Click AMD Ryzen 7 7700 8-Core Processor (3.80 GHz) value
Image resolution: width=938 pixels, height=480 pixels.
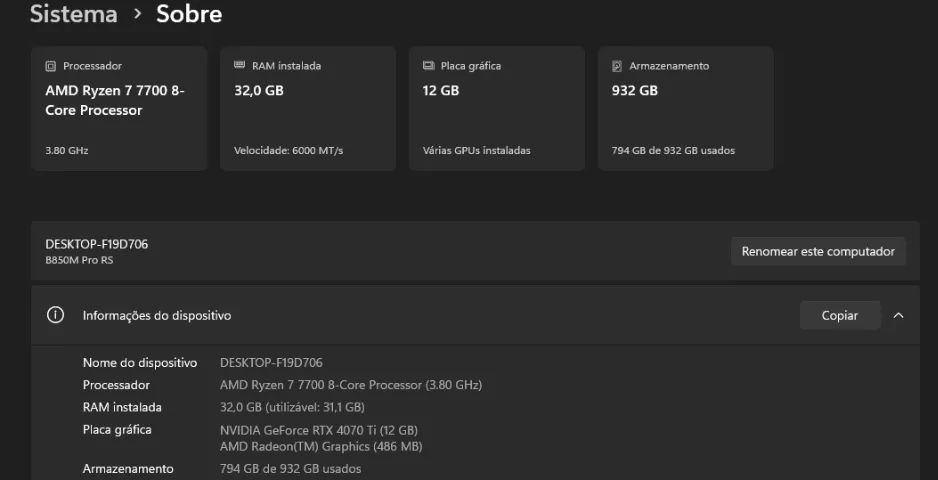(351, 385)
